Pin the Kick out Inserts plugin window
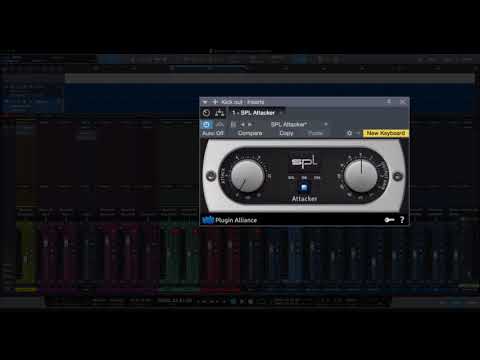Screen dimensions: 480x360 389,101
